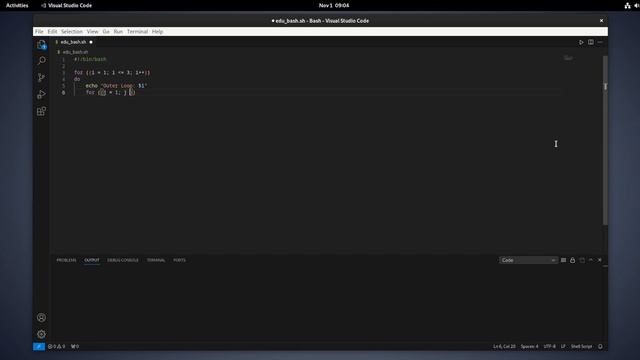Open the Manage gear icon
The width and height of the screenshot is (640, 360).
pyautogui.click(x=41, y=334)
